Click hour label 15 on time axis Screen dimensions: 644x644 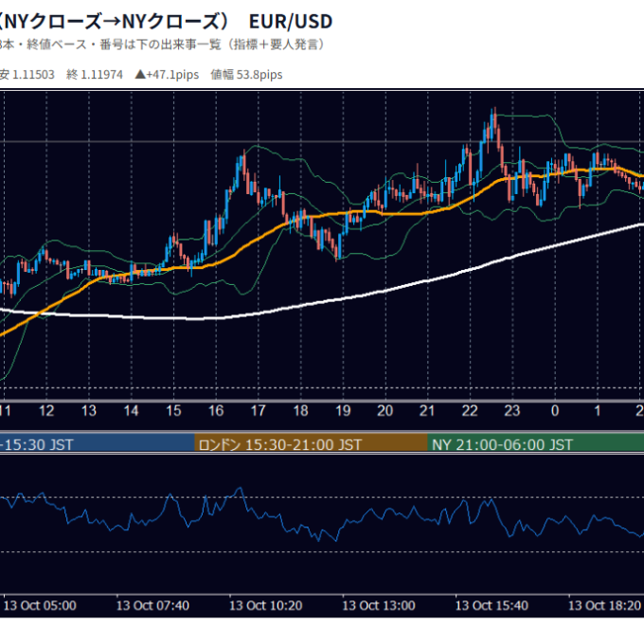click(173, 411)
